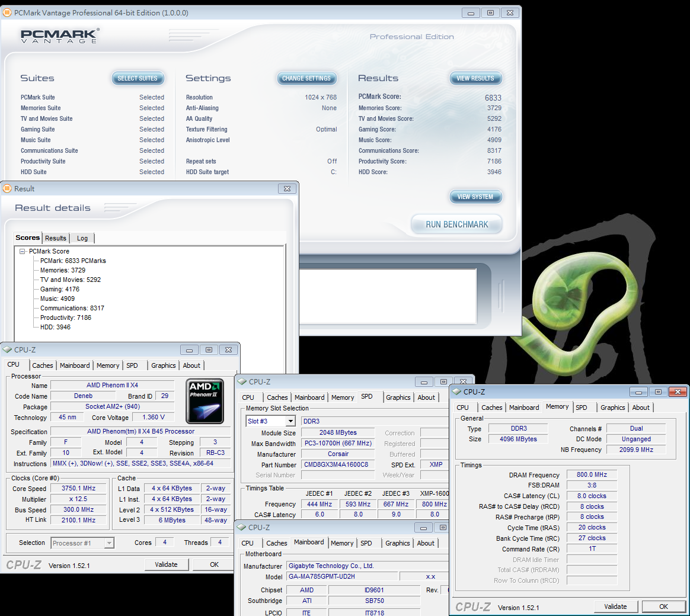Open Caches tab in CPU-Z Memory window
This screenshot has height=616, width=690.
(x=491, y=408)
